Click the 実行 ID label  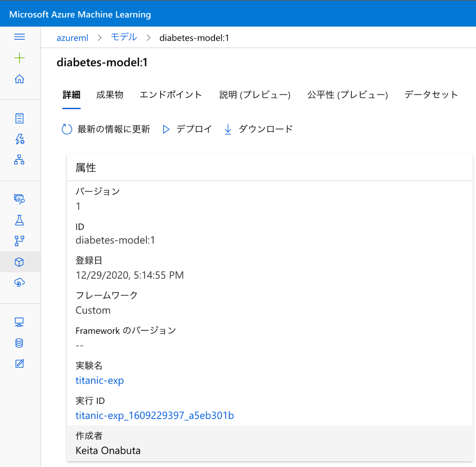90,401
